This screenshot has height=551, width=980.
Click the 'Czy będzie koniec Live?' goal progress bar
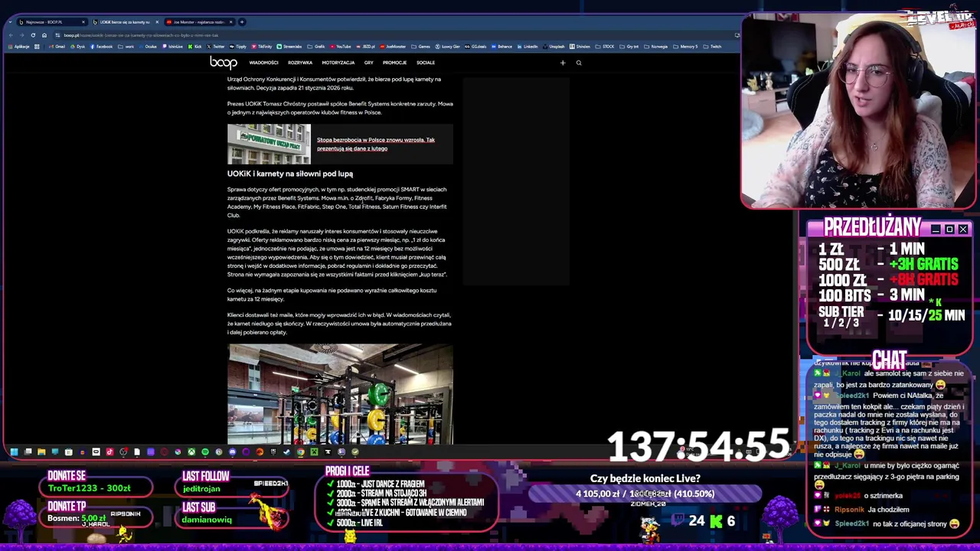tap(645, 494)
